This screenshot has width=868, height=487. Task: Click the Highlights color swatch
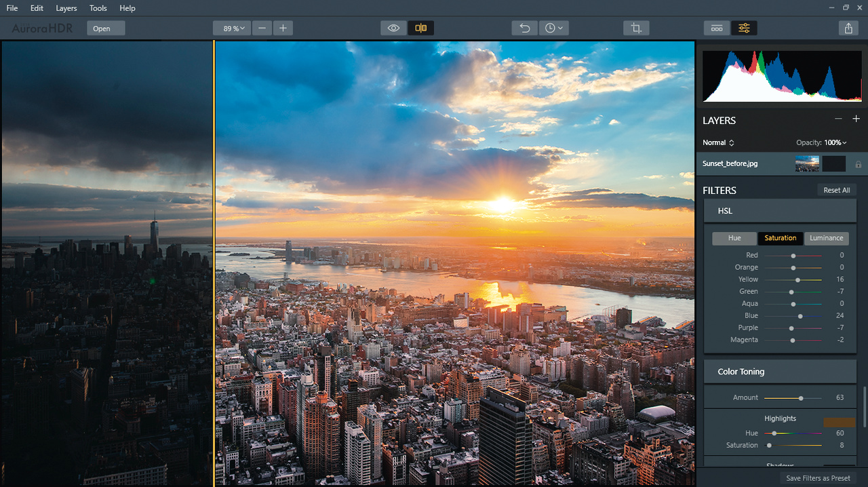(x=839, y=422)
